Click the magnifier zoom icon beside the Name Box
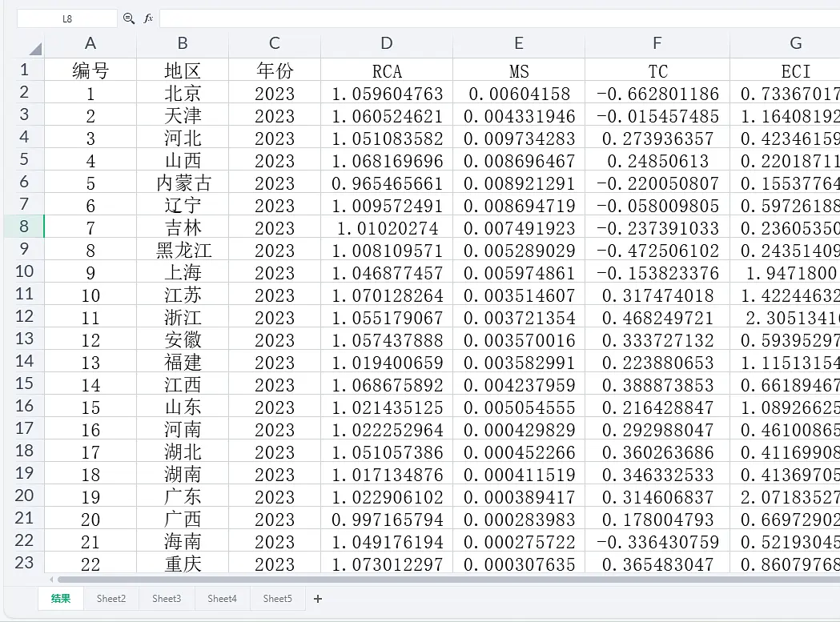Viewport: 840px width, 622px height. point(129,18)
